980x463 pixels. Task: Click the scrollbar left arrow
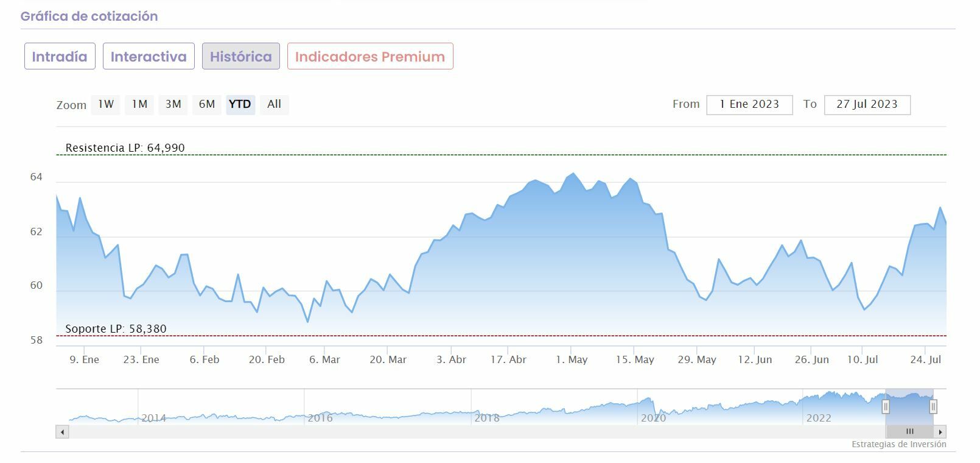(62, 432)
